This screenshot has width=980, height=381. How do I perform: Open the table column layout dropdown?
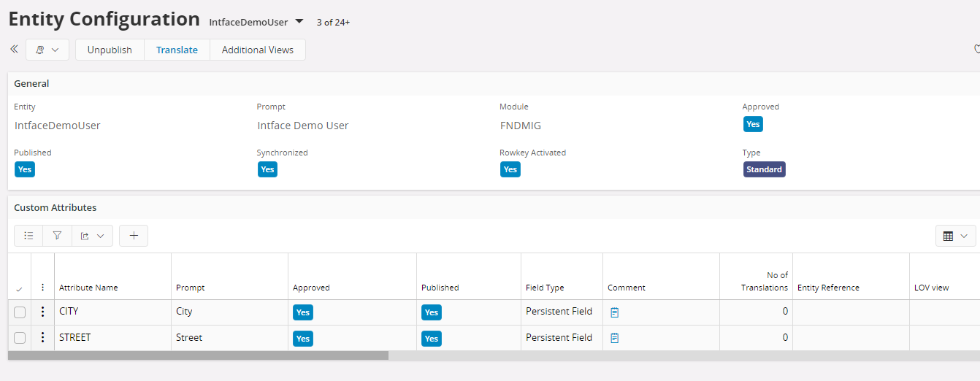click(955, 236)
